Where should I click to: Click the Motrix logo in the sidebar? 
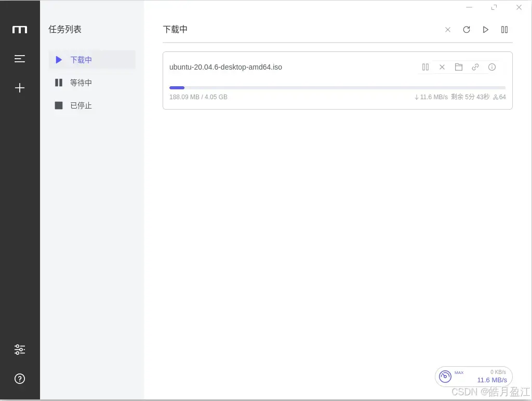pos(20,30)
